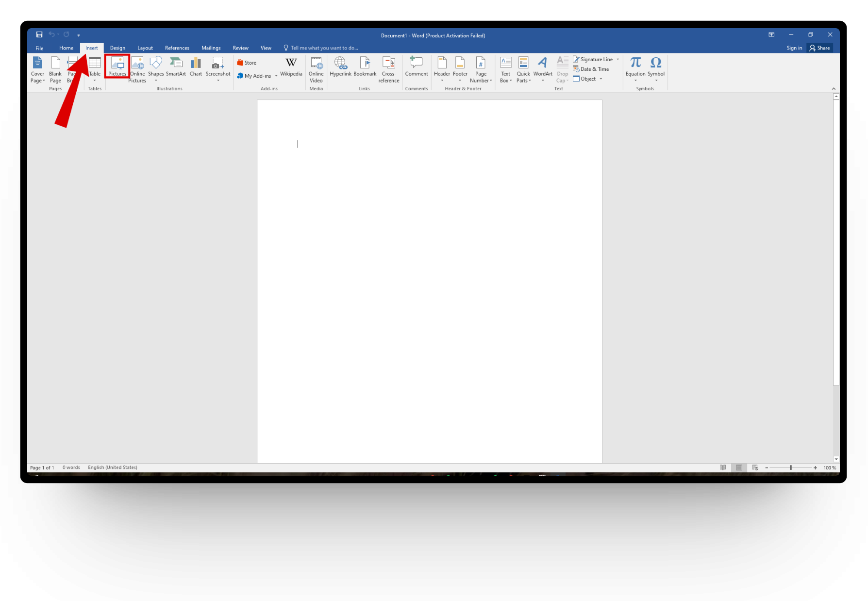Image resolution: width=868 pixels, height=601 pixels.
Task: Insert a Cross-reference
Action: point(389,70)
